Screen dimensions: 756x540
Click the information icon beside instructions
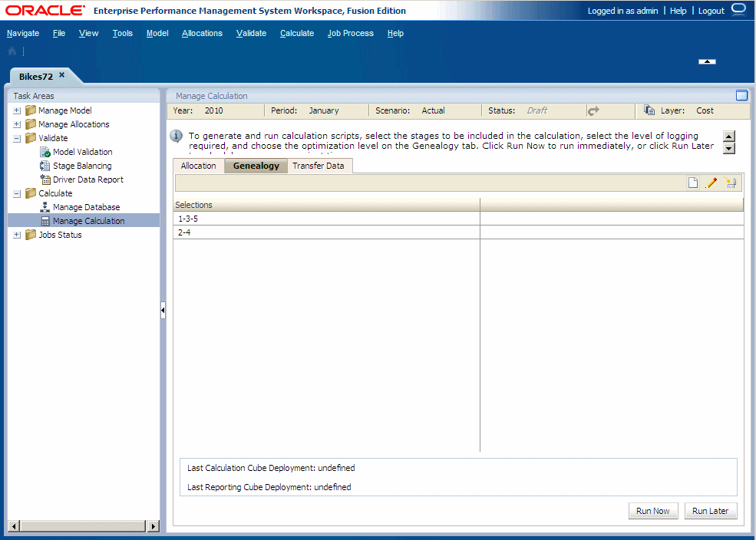[x=177, y=136]
